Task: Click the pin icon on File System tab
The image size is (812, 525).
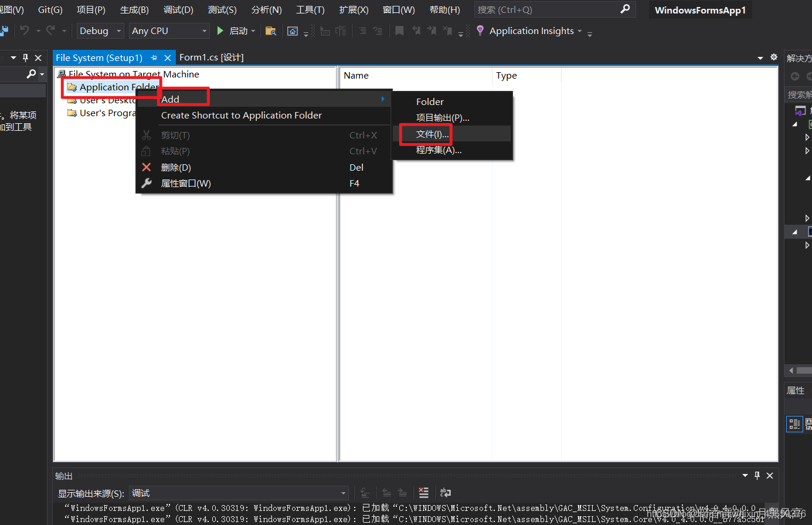Action: pos(154,57)
